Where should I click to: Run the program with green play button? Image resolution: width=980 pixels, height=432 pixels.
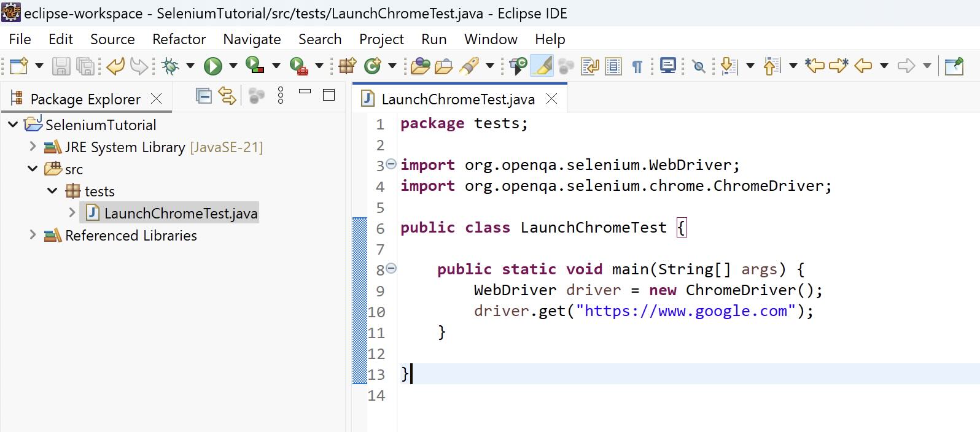pos(213,66)
